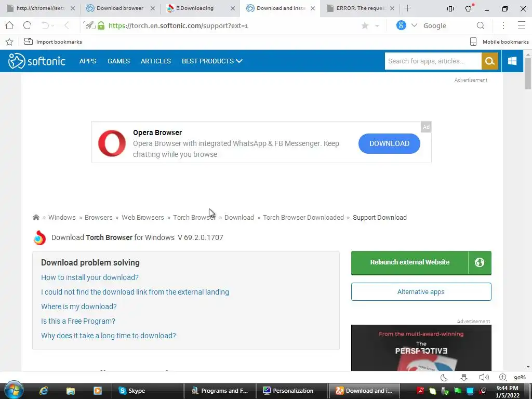Viewport: 532px width, 399px height.
Task: Open the APPS menu on Softonic
Action: pyautogui.click(x=87, y=61)
